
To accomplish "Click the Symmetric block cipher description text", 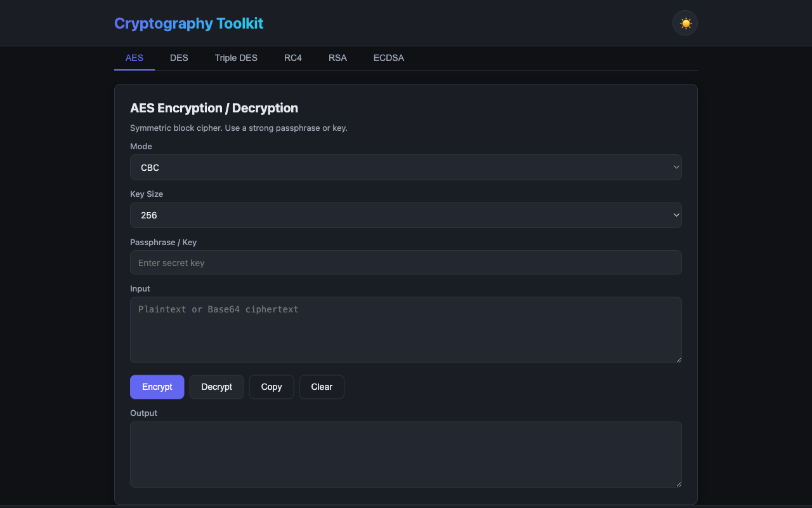I will tap(239, 128).
